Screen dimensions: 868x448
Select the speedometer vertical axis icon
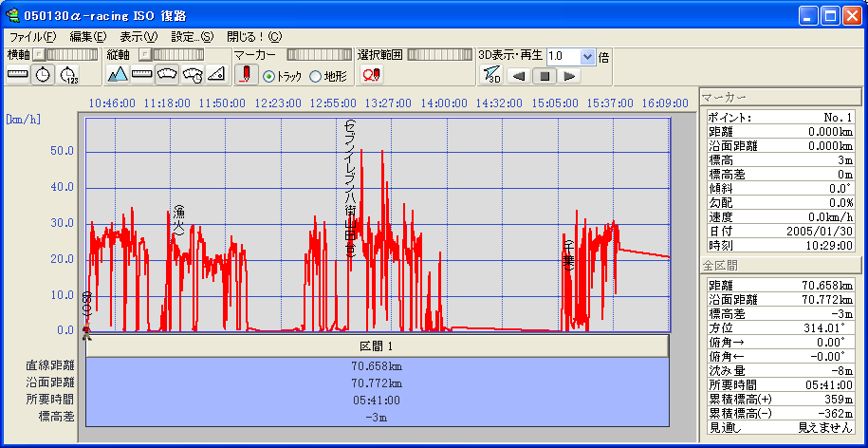tap(167, 74)
